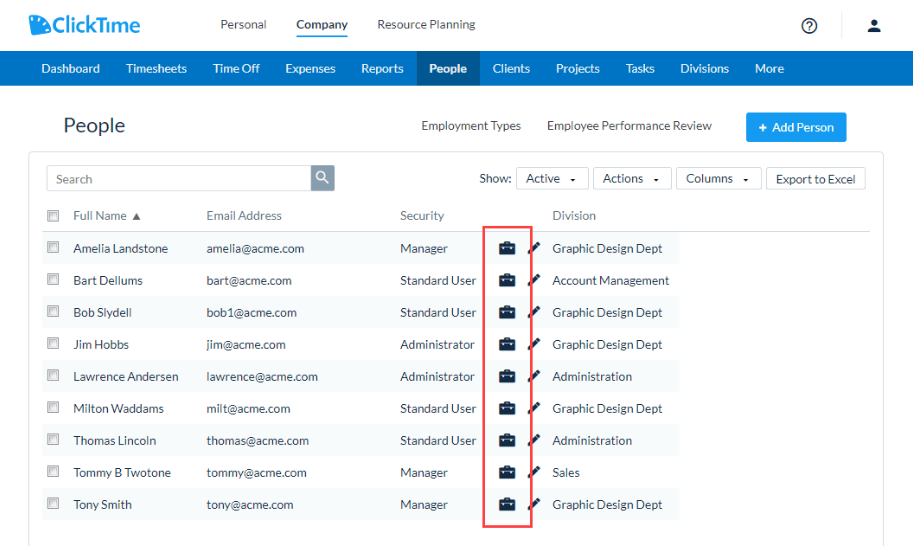This screenshot has width=913, height=546.
Task: Click the briefcase icon for Amelia Landstone
Action: (507, 249)
